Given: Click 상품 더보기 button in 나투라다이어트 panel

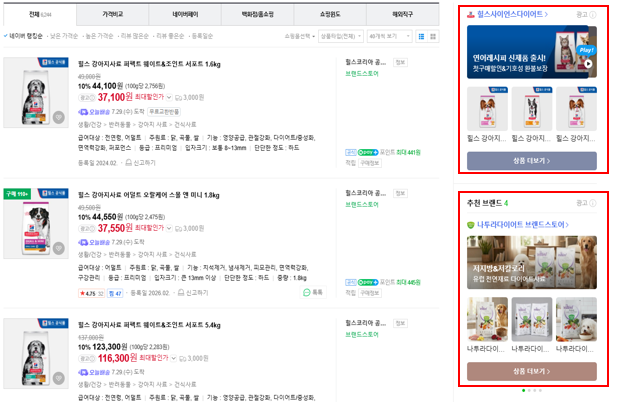Looking at the screenshot, I should 532,371.
